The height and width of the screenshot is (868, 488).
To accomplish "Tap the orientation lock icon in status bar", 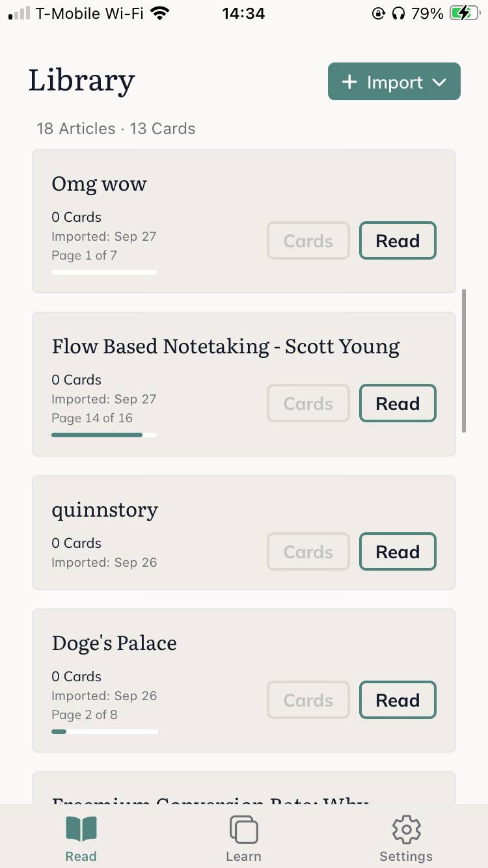I will (379, 13).
